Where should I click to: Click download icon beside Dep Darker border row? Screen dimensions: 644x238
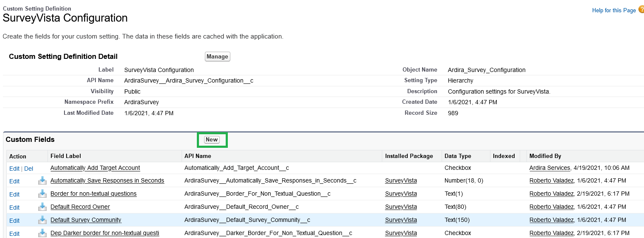(42, 233)
